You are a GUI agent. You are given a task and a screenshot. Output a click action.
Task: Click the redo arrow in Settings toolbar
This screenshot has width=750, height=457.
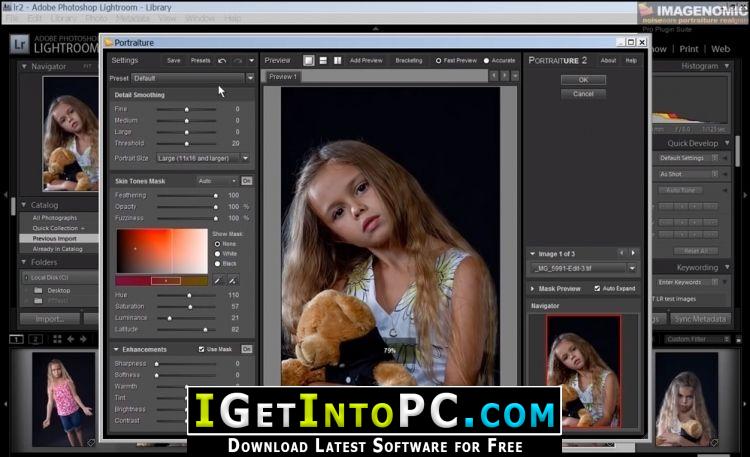[238, 61]
